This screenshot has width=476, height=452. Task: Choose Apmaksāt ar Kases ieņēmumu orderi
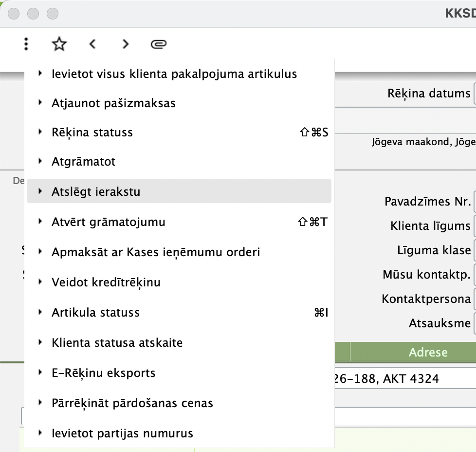pyautogui.click(x=156, y=252)
